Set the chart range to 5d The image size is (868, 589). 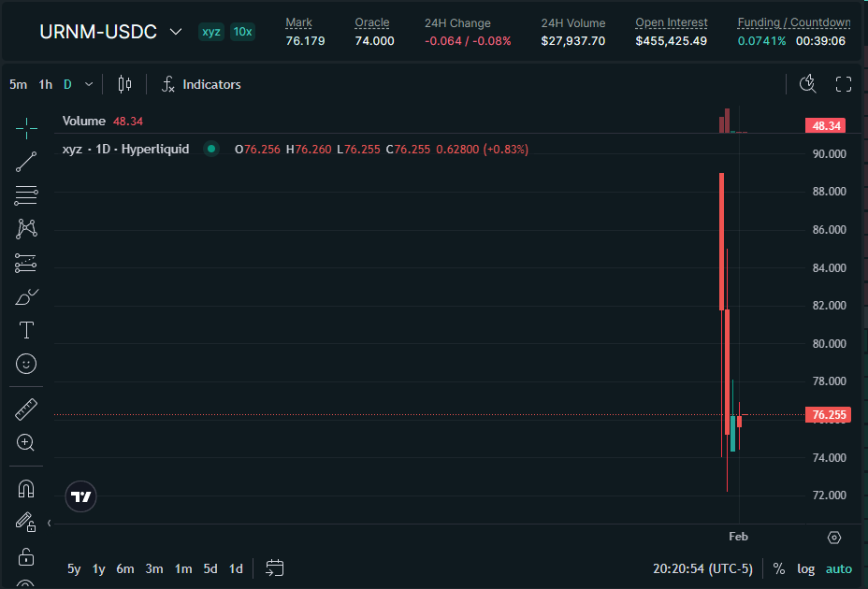pos(210,568)
